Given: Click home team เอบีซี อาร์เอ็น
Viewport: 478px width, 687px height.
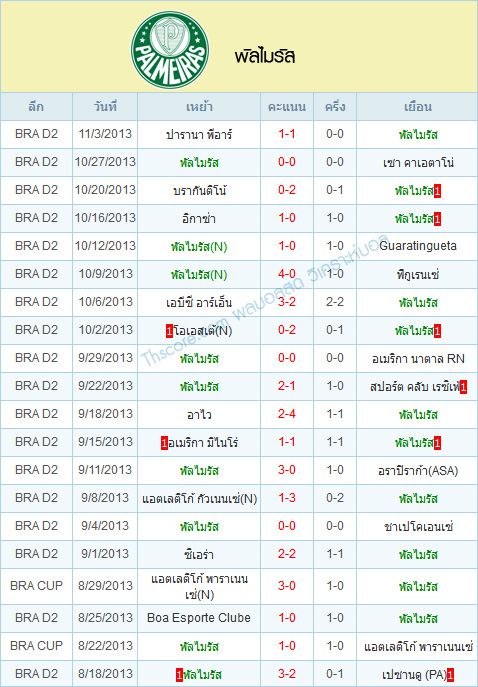Looking at the screenshot, I should [199, 303].
